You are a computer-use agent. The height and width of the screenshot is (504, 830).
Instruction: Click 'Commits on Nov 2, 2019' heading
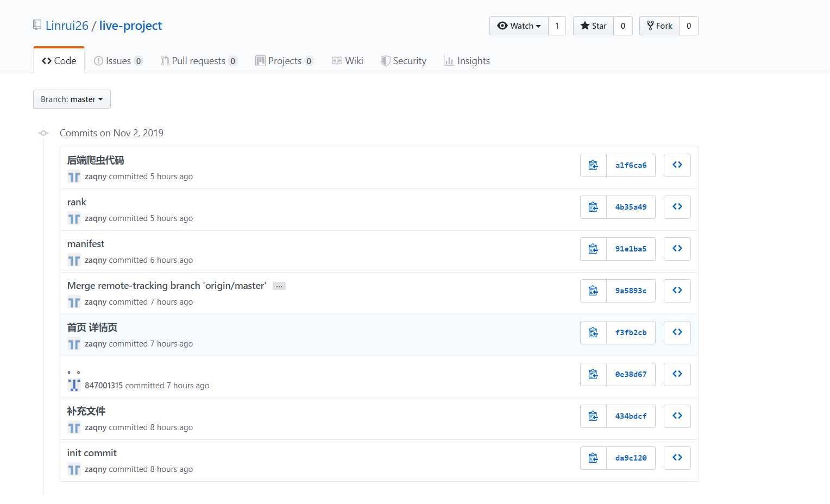click(x=111, y=133)
